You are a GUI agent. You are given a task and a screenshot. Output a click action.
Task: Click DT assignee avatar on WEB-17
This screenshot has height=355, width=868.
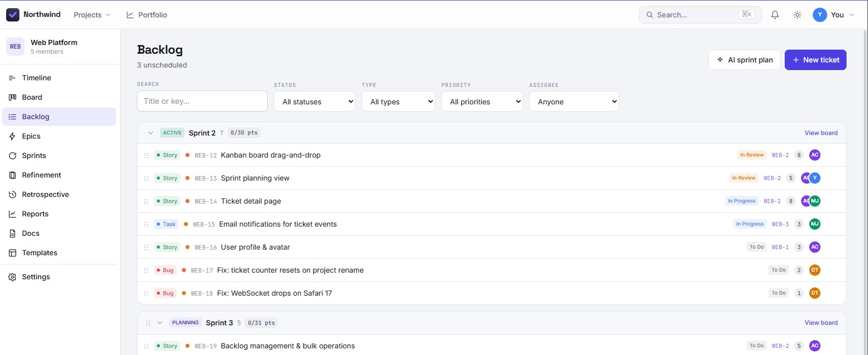tap(815, 270)
